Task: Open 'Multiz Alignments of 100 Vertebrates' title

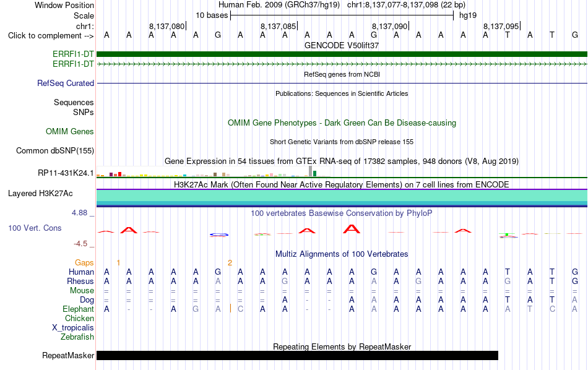Action: 342,254
